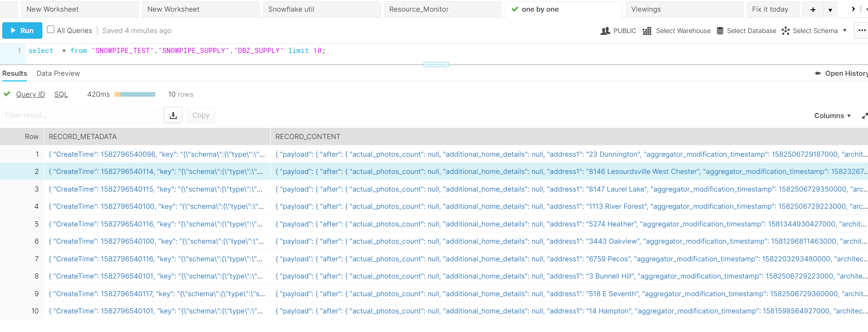The image size is (868, 332).
Task: Select content cell for 1113 River Forest
Action: [x=569, y=206]
